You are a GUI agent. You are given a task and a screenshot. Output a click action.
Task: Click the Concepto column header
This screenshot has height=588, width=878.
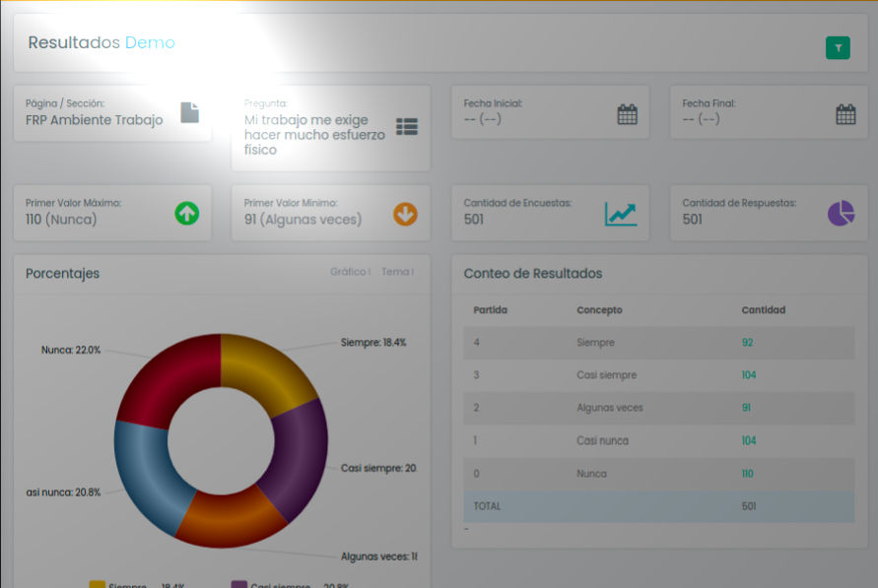coord(599,310)
